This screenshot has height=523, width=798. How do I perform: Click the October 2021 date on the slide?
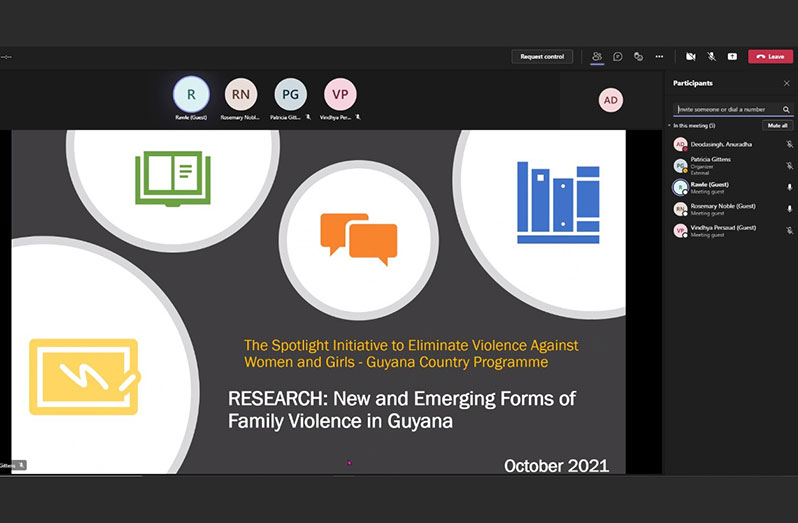(x=556, y=466)
